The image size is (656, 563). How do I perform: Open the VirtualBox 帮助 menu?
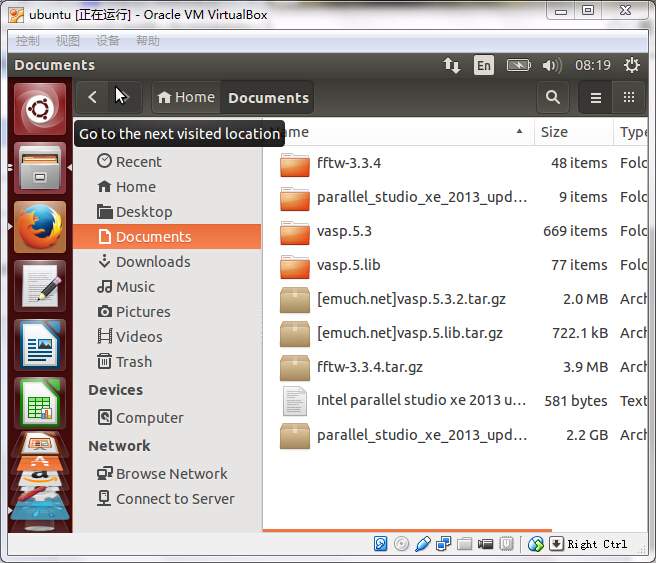(148, 41)
